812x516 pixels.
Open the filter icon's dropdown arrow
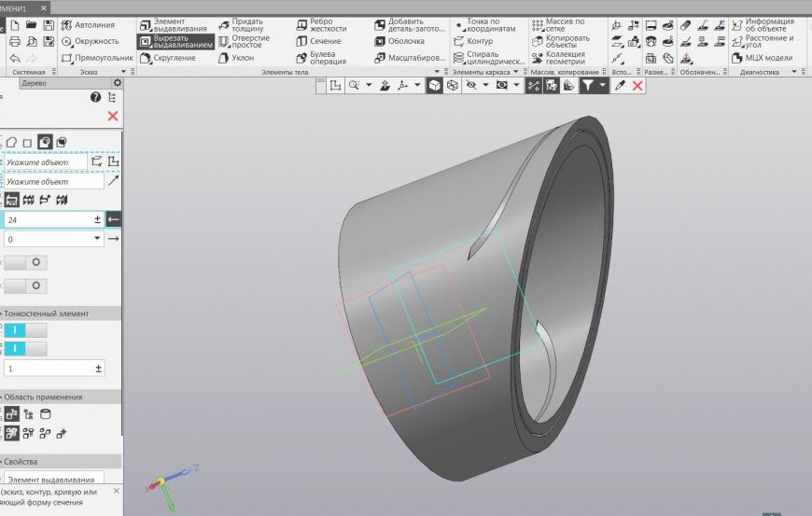coord(602,86)
